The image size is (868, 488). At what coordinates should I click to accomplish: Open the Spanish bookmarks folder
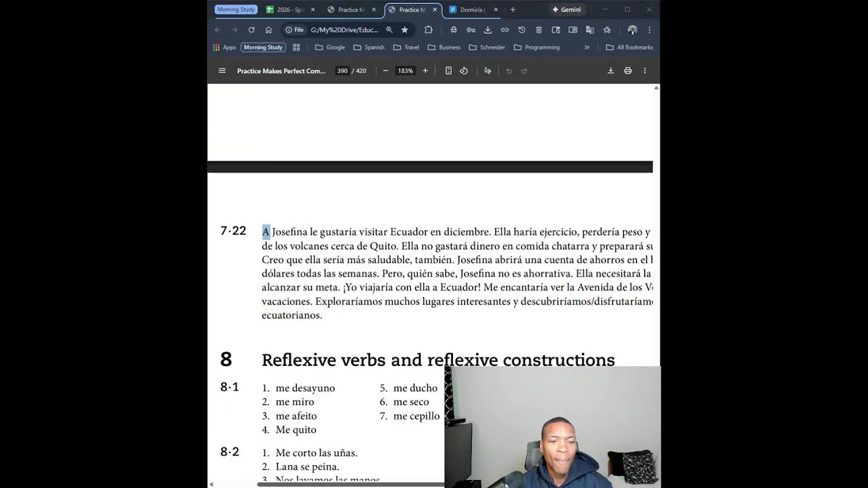point(370,47)
